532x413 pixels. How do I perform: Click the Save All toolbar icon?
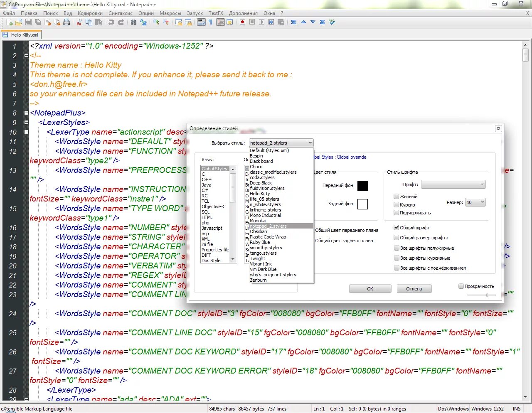(x=38, y=22)
